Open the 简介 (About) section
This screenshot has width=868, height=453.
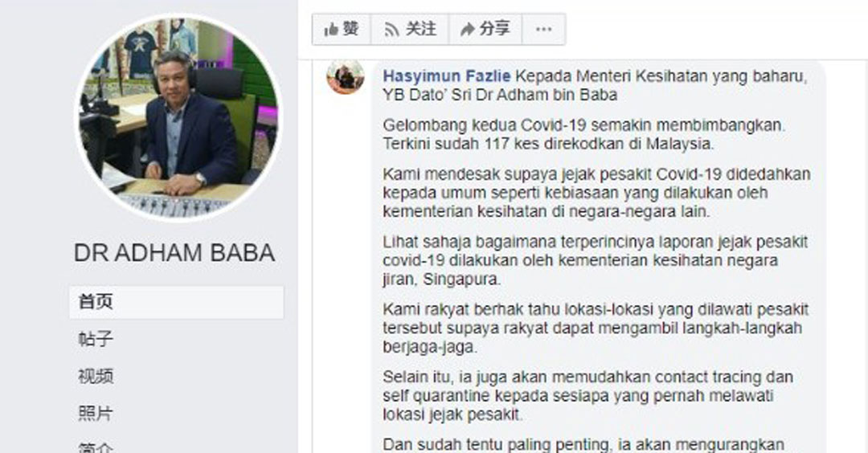pyautogui.click(x=96, y=447)
